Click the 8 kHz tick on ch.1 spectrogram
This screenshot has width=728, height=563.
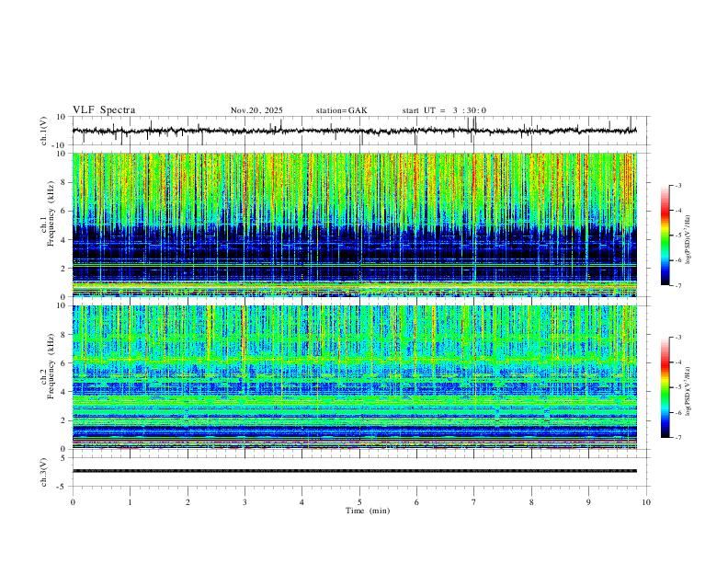[x=63, y=182]
